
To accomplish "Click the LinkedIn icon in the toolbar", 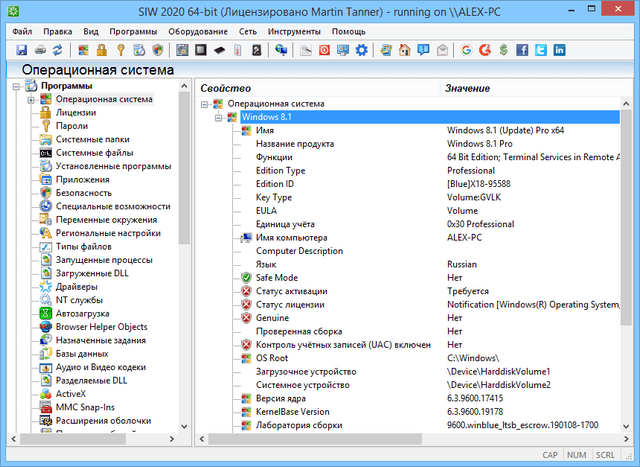I will [x=558, y=49].
